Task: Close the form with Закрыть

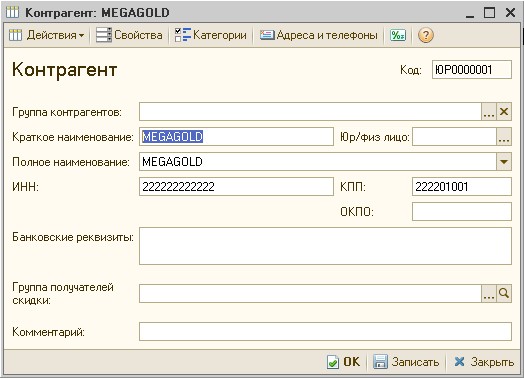Action: pyautogui.click(x=484, y=362)
